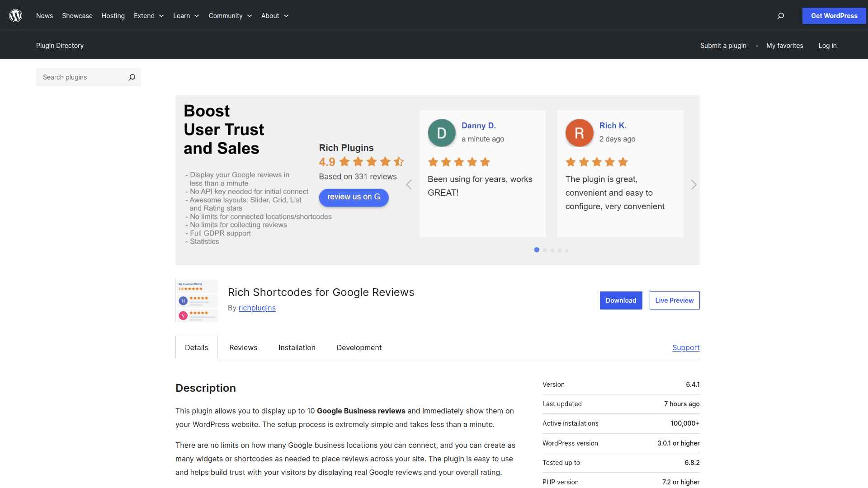Download the plugin
This screenshot has height=488, width=868.
[621, 300]
